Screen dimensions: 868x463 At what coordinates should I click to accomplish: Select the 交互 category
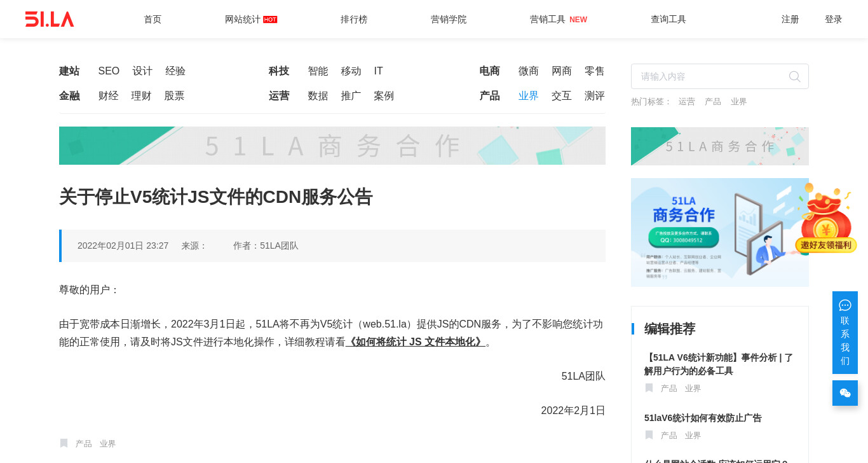(x=562, y=96)
